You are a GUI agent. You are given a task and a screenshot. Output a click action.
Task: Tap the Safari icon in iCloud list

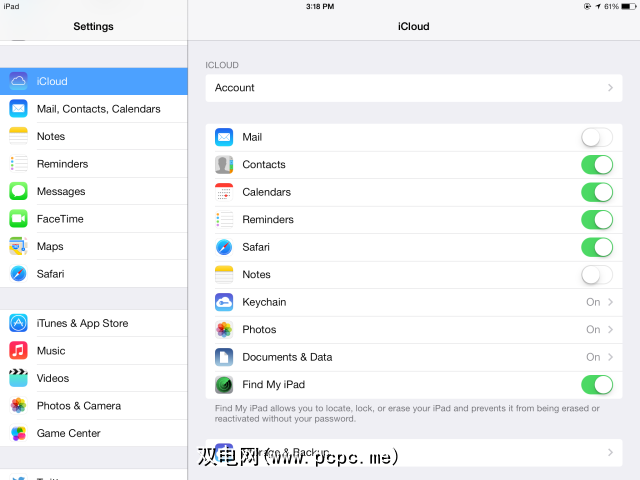[x=224, y=247]
